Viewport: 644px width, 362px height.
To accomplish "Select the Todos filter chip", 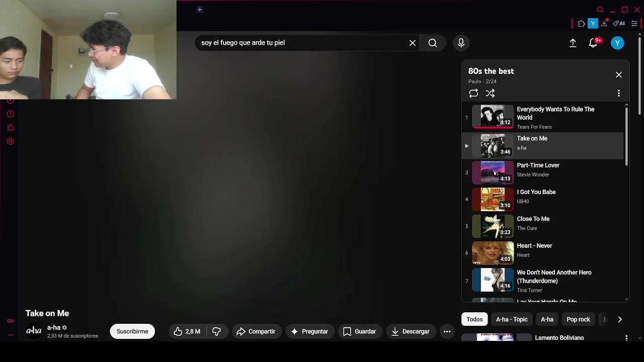I will pos(474,319).
